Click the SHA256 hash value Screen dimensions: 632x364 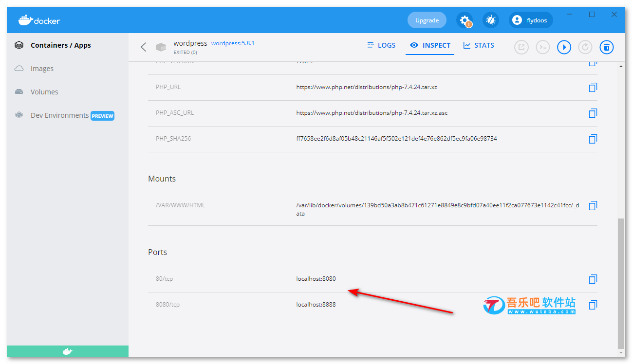tap(396, 139)
